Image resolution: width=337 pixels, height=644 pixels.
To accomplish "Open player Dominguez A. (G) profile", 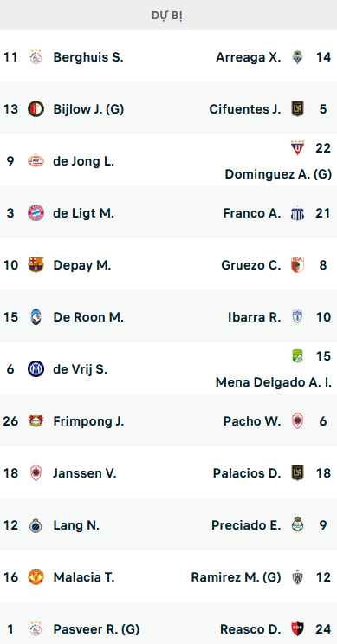I will [278, 174].
